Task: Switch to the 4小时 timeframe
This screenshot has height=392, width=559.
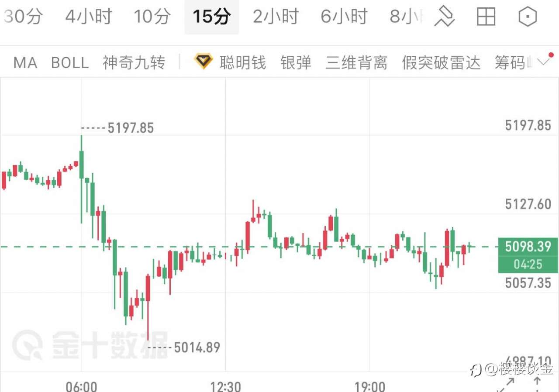Action: 89,17
